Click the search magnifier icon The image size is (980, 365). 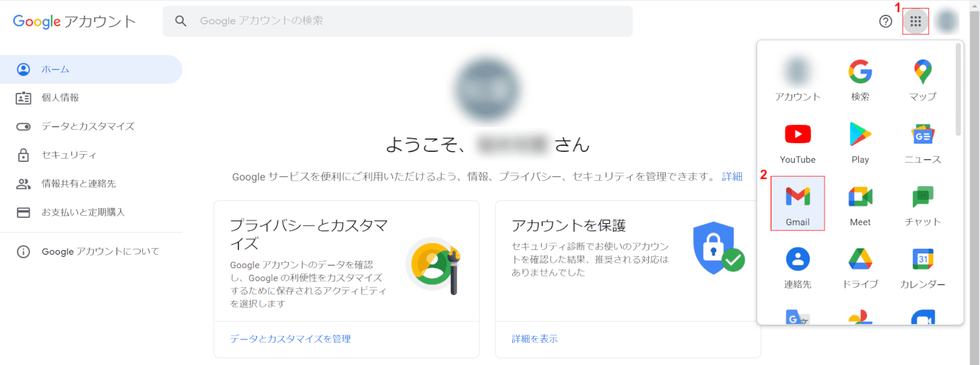click(180, 21)
